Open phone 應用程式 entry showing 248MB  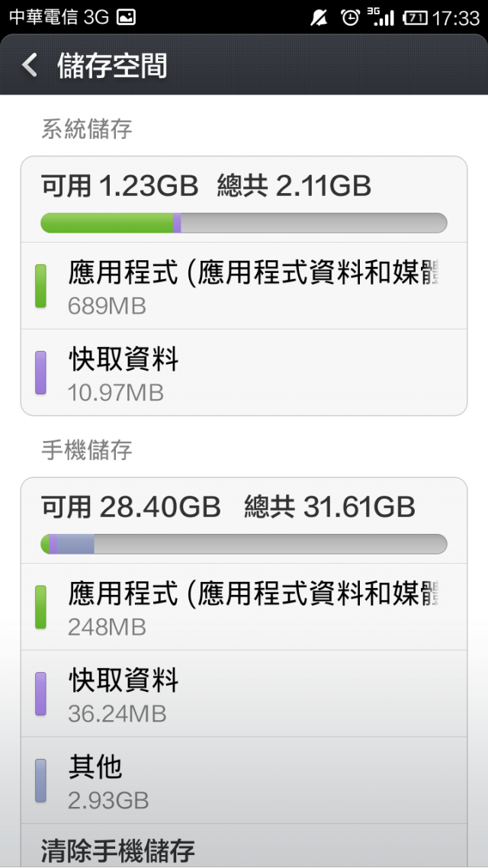(244, 607)
